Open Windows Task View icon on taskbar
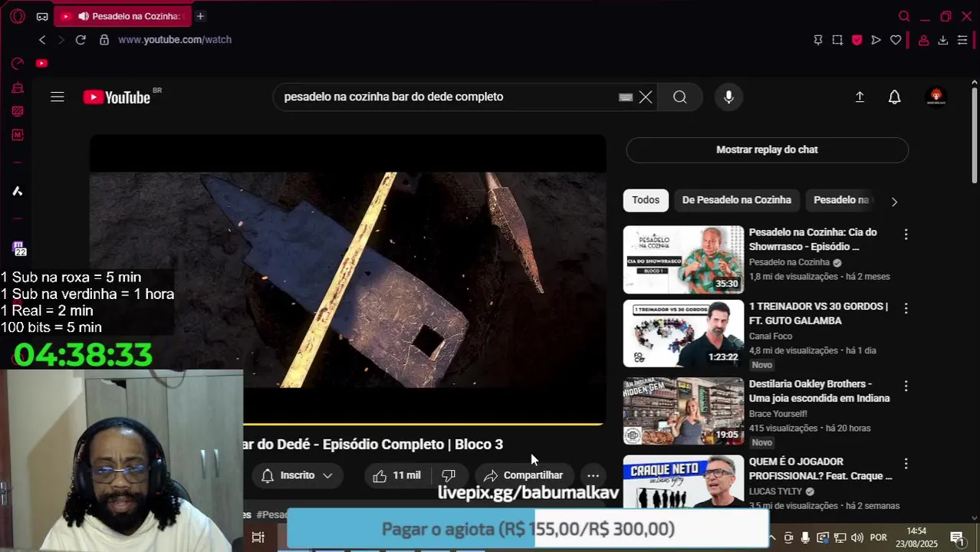Viewport: 980px width, 552px height. [x=258, y=537]
